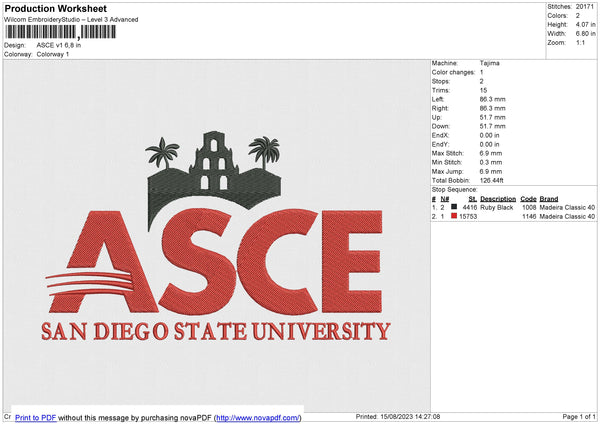
Task: Click the design name 'ASCE v1 6,8 in'
Action: pos(59,45)
